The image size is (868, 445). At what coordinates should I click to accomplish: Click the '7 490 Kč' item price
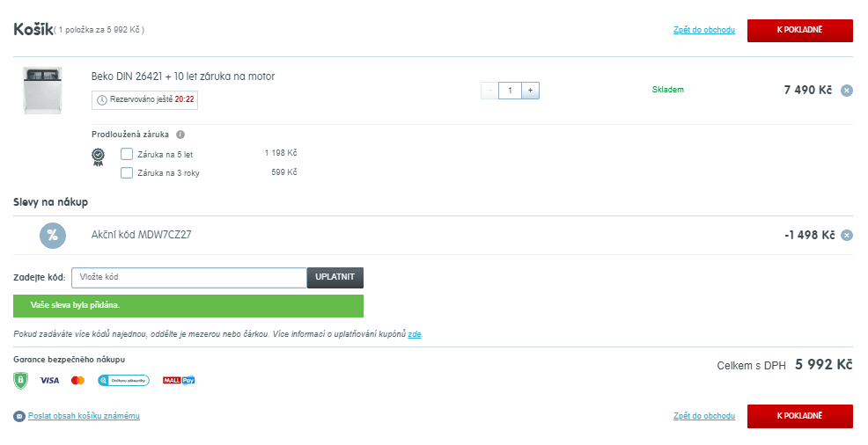click(807, 90)
